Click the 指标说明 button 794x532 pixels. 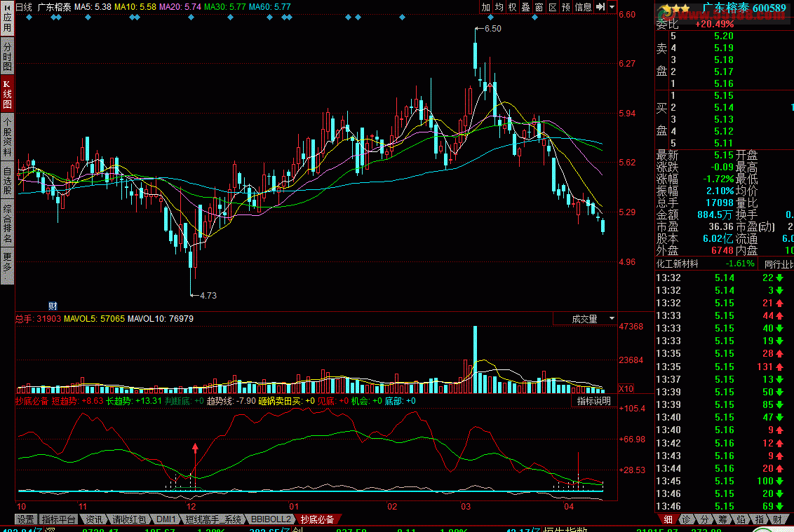pos(594,401)
